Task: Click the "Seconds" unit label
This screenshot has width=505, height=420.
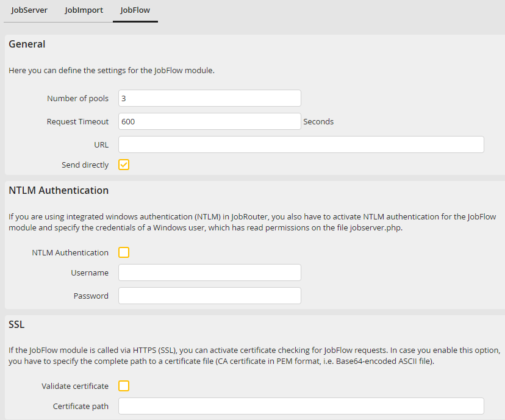Action: point(318,122)
